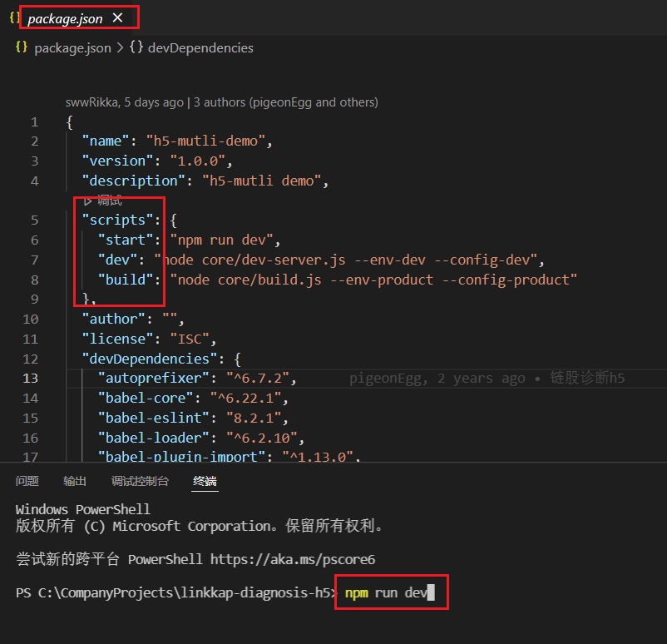Screen dimensions: 667x644
Task: Click the "h5-mutli-demo" value on line 2
Action: click(206, 141)
